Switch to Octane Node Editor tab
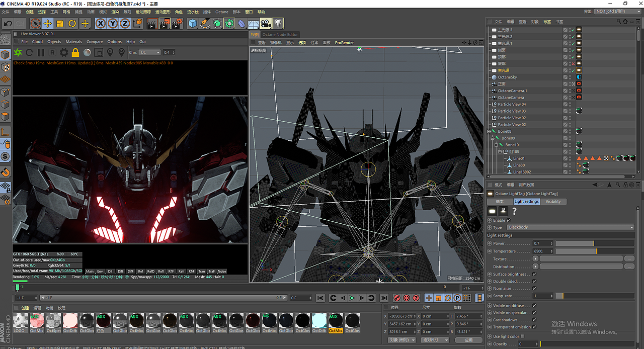The width and height of the screenshot is (644, 349). (280, 34)
